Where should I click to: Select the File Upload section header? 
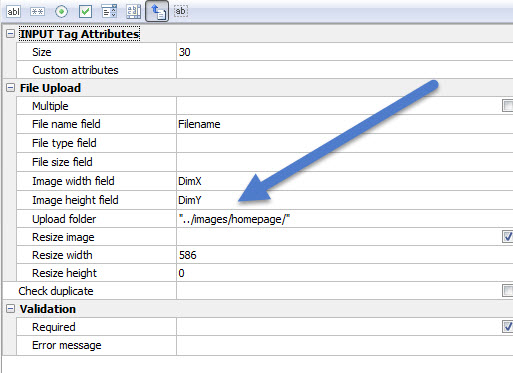50,88
